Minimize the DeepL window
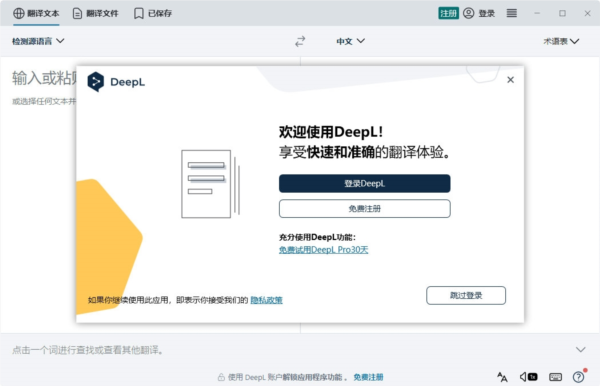The image size is (600, 386). [x=537, y=13]
